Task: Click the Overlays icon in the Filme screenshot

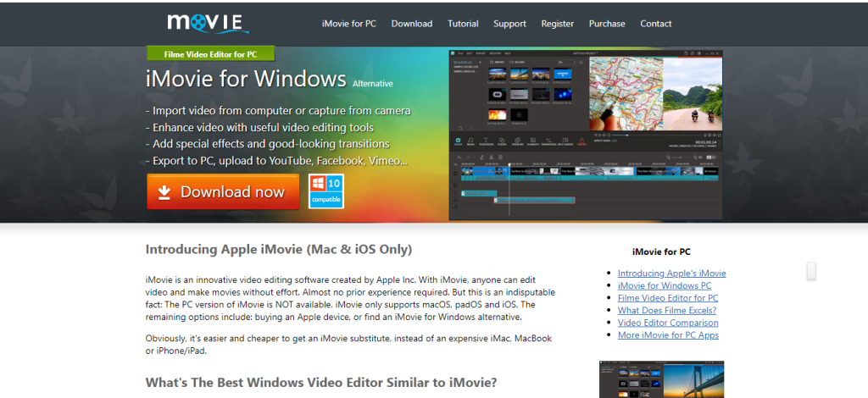Action: coord(518,142)
